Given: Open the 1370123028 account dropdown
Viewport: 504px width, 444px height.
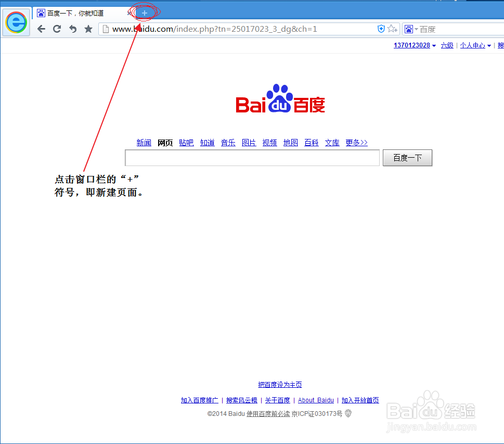Looking at the screenshot, I should coord(415,45).
